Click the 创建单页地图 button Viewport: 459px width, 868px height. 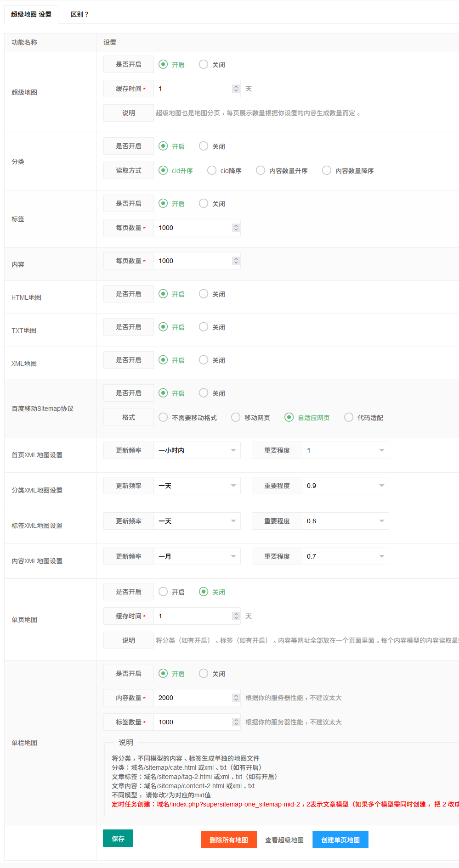tap(340, 840)
